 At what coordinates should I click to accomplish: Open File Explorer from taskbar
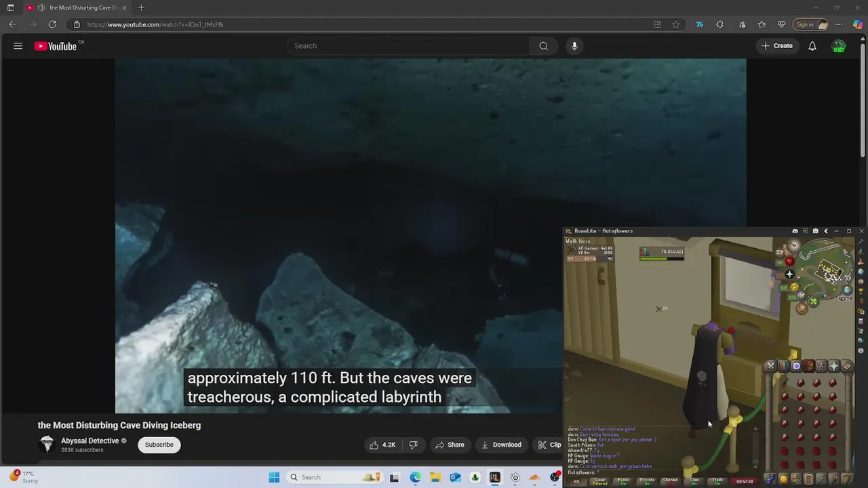(x=435, y=477)
